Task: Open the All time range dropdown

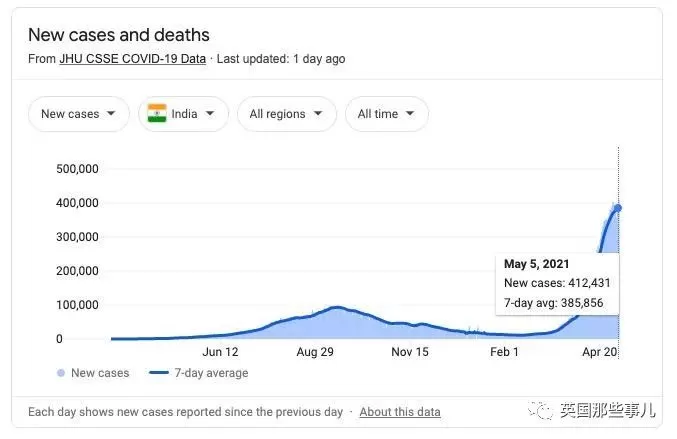Action: (387, 114)
